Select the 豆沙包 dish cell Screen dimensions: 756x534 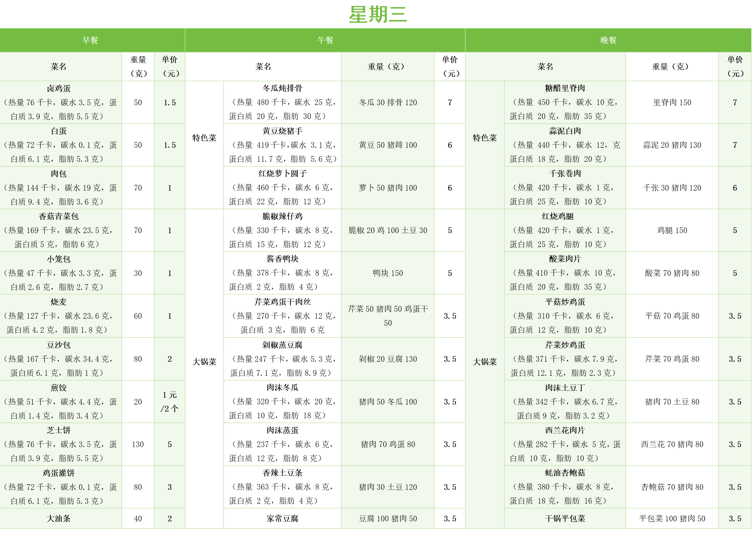click(x=59, y=359)
